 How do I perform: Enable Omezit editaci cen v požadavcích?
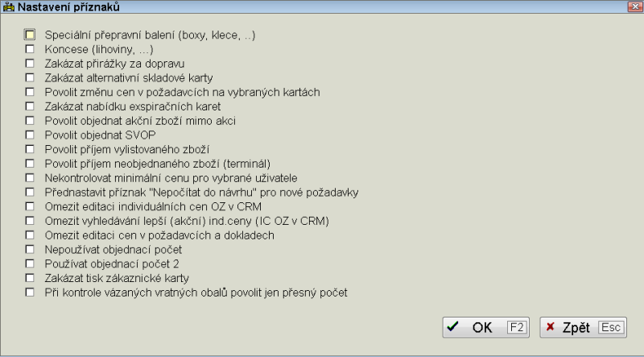pyautogui.click(x=30, y=235)
